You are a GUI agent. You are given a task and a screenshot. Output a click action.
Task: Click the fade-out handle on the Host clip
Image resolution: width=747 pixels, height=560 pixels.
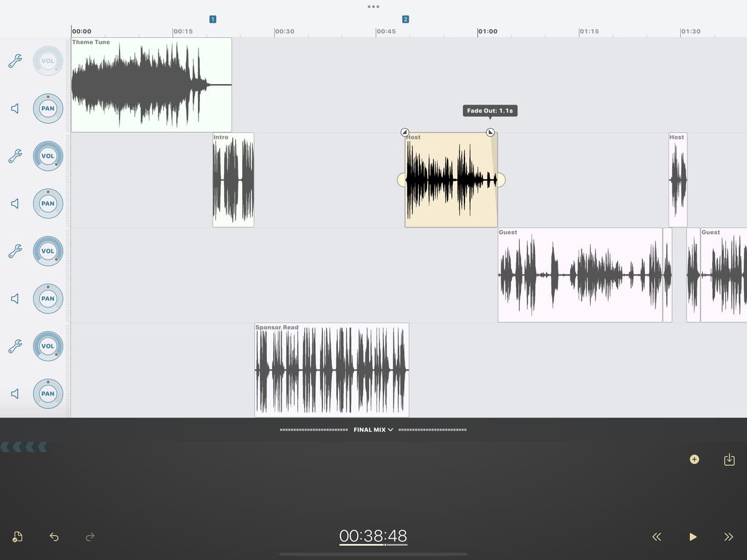490,132
